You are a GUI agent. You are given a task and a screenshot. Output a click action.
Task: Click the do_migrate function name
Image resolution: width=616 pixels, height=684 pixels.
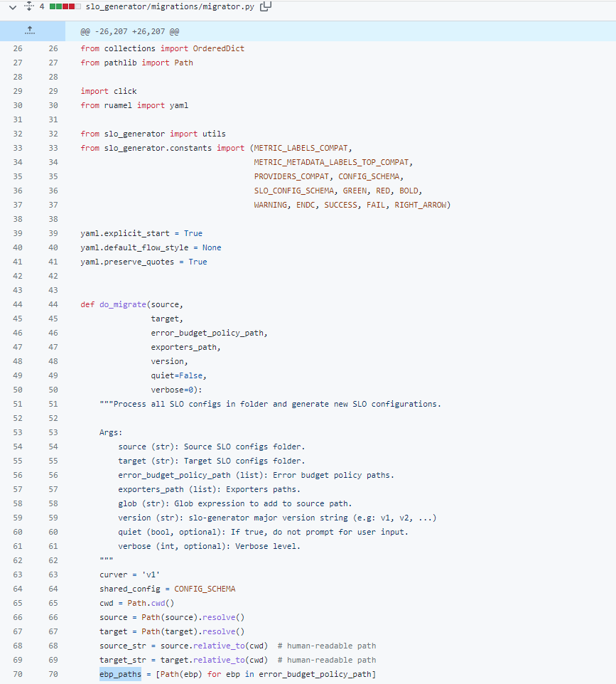(118, 304)
